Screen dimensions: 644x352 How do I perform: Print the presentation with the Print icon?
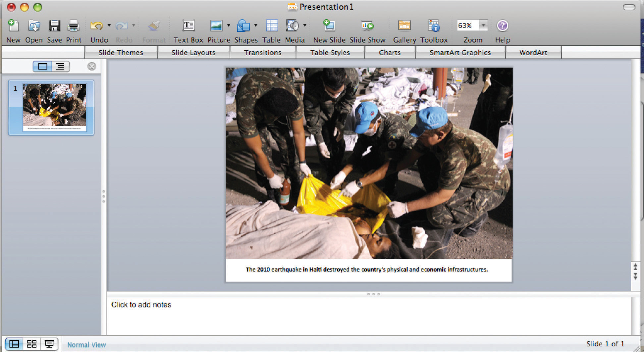tap(73, 26)
